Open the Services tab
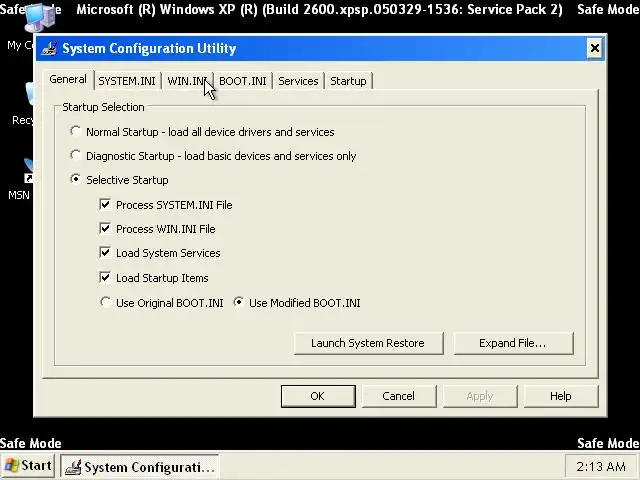The image size is (640, 480). [298, 81]
